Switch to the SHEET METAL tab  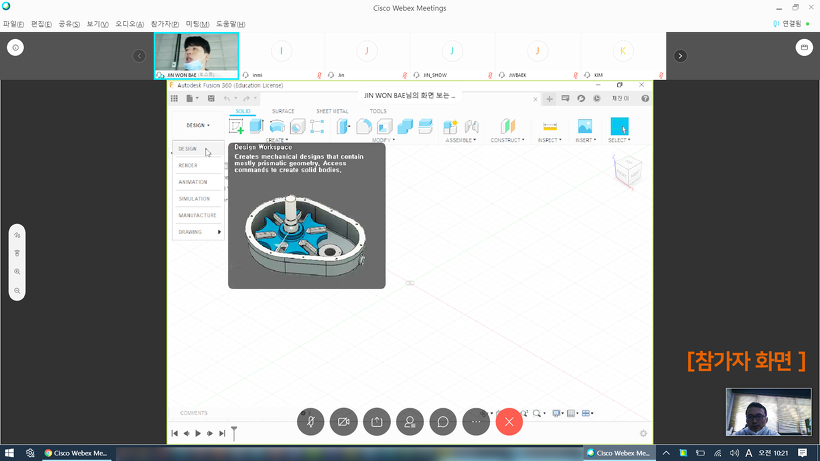tap(332, 111)
